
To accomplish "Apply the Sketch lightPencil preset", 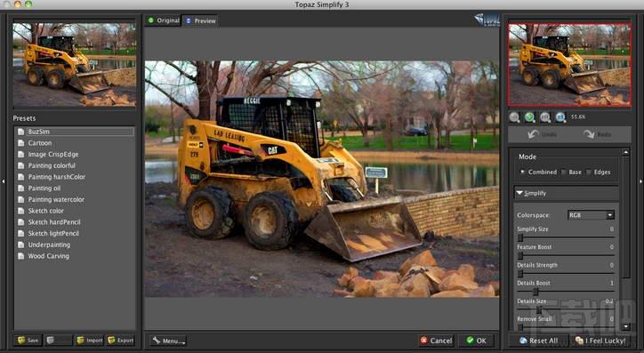I will tap(53, 233).
